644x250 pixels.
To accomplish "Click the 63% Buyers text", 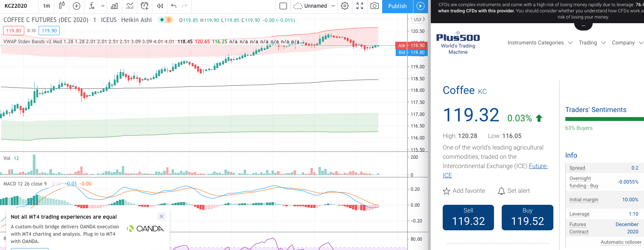I will [x=579, y=128].
